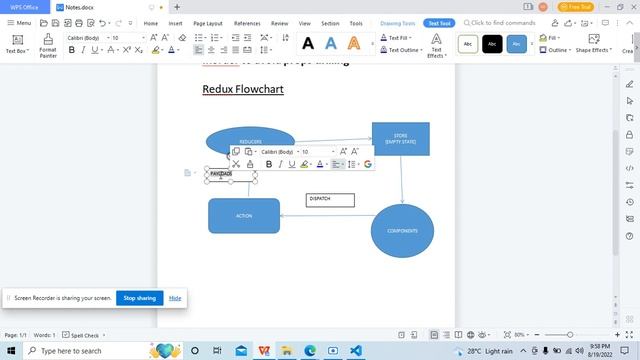Open the References tab
The width and height of the screenshot is (640, 360).
click(x=247, y=23)
